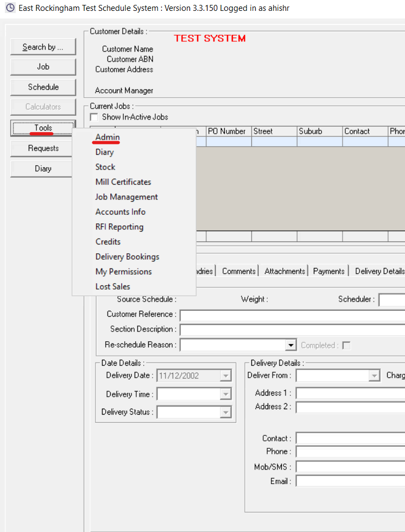This screenshot has width=405, height=532.
Task: Click the Tools button
Action: click(x=43, y=128)
